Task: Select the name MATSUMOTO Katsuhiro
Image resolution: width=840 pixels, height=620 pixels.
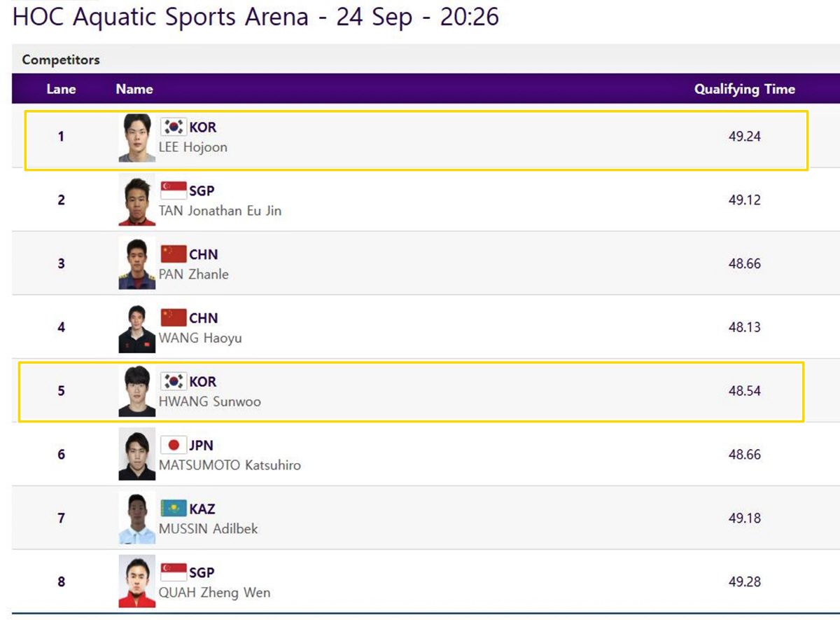Action: point(230,465)
